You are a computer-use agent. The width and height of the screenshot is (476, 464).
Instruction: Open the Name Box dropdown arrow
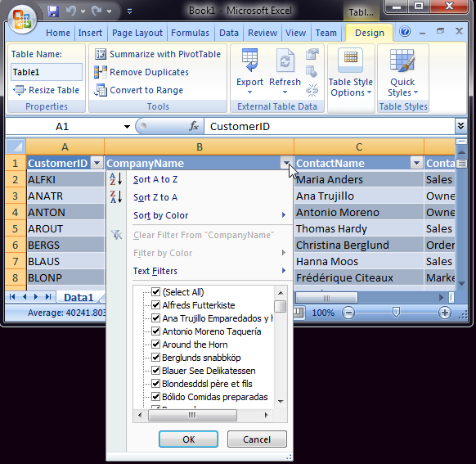pyautogui.click(x=127, y=126)
